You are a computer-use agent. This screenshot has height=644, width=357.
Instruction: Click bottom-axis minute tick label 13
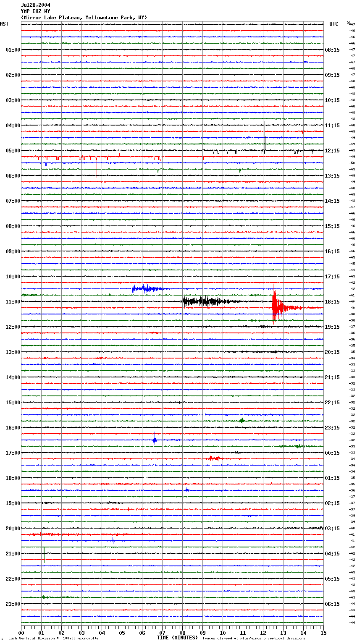tap(283, 633)
